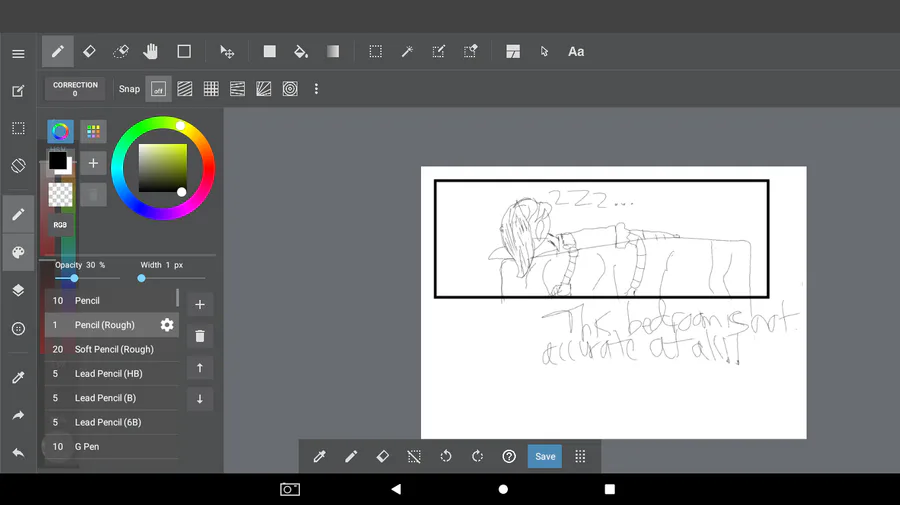Enable radial lines snap

[x=263, y=89]
